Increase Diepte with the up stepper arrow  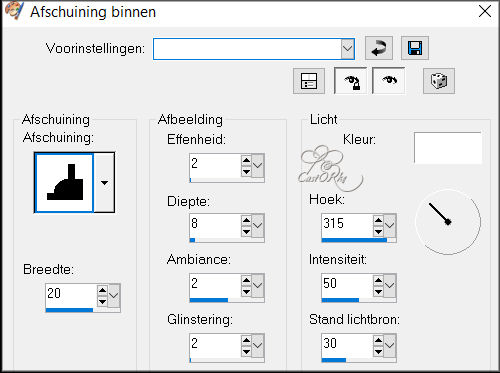coord(246,220)
